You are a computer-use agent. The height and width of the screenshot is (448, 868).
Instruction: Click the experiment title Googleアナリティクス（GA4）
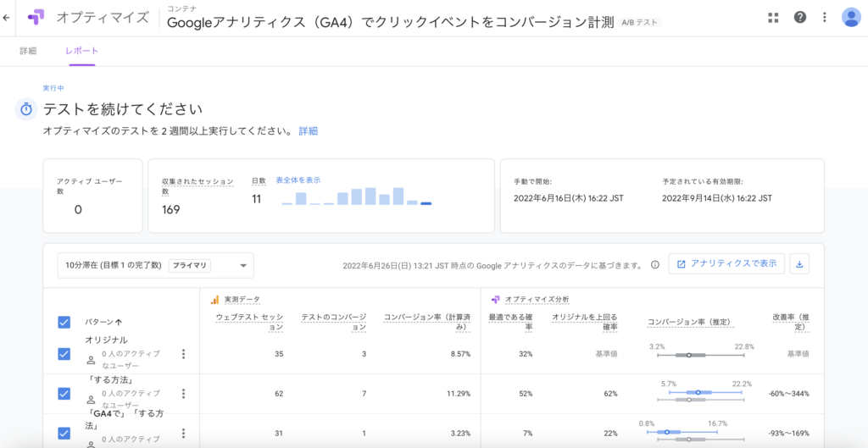click(390, 23)
